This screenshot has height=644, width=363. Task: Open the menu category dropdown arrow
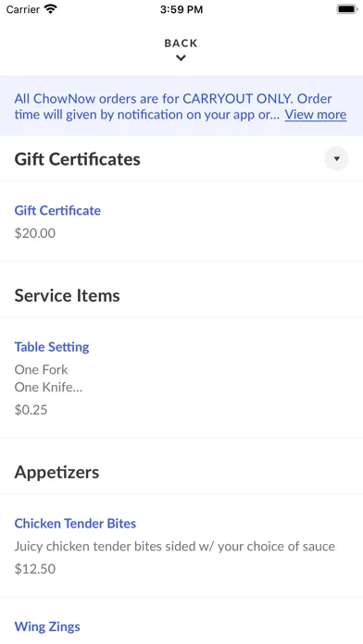pos(336,158)
